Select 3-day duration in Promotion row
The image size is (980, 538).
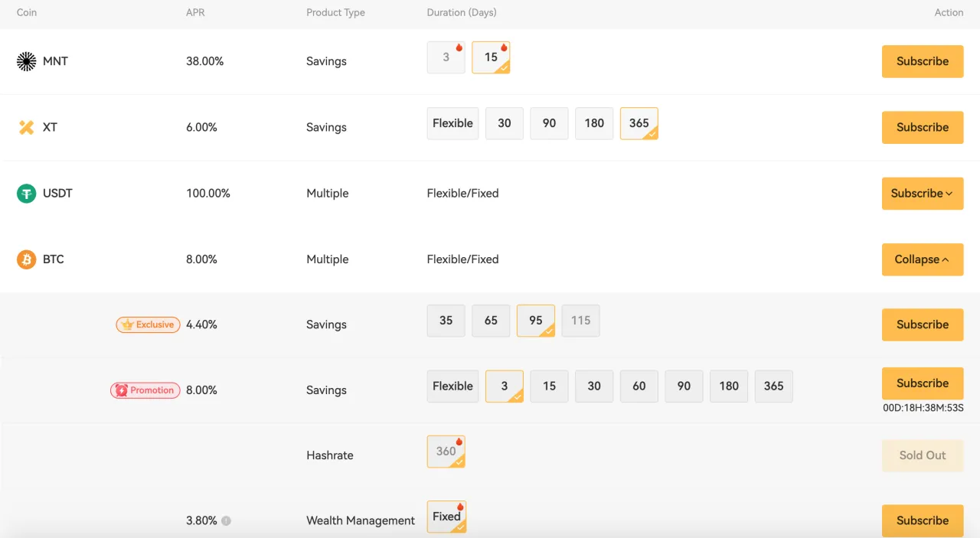505,386
